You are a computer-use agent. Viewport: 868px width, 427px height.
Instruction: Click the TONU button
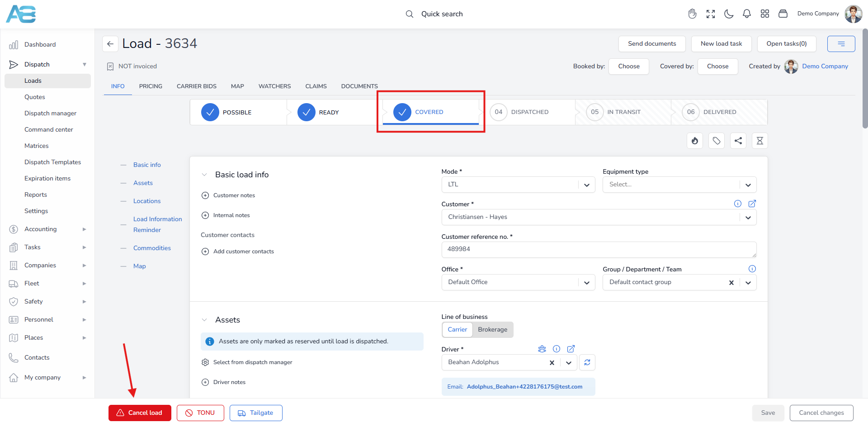coord(200,413)
